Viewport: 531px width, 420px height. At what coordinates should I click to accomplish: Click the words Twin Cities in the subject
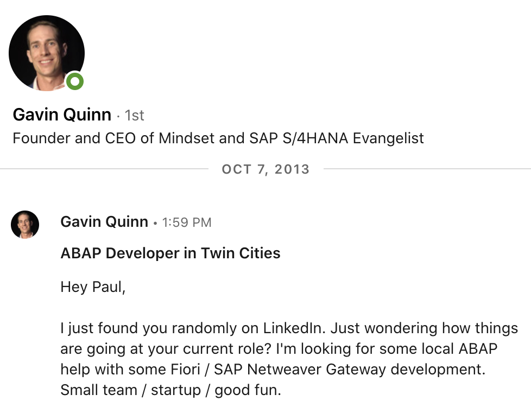point(241,253)
